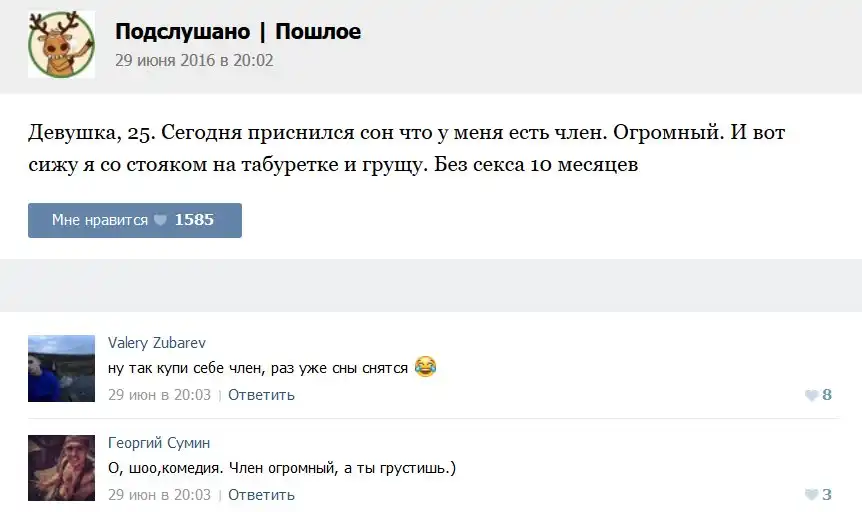Like Valery Zubarev's comment with the heart
Viewport: 862px width, 512px height.
[811, 395]
